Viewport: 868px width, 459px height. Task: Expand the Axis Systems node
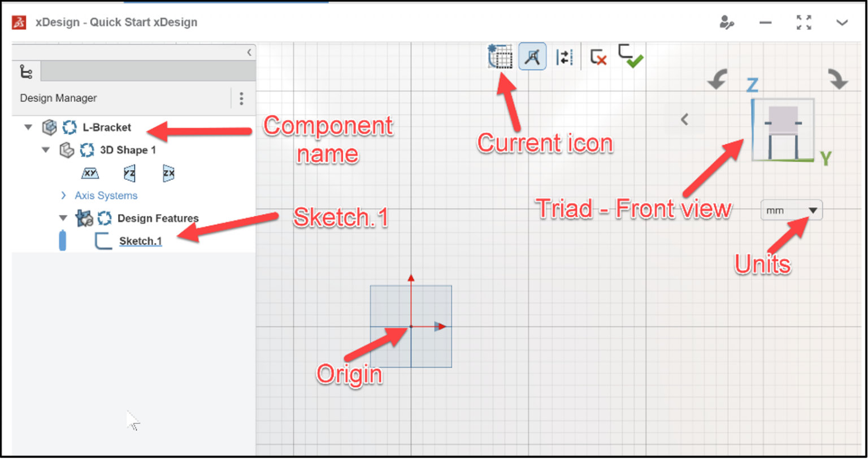pos(63,195)
